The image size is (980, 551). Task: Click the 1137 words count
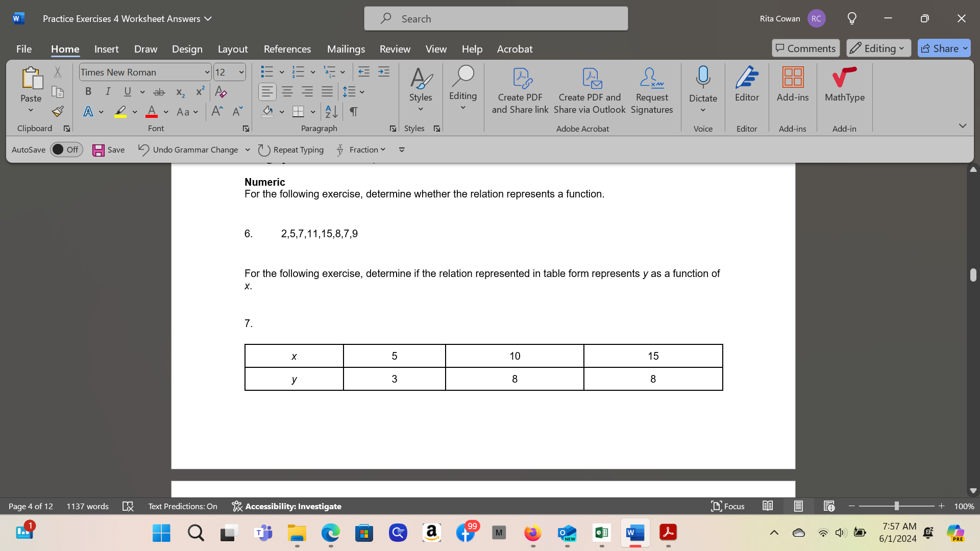(87, 506)
